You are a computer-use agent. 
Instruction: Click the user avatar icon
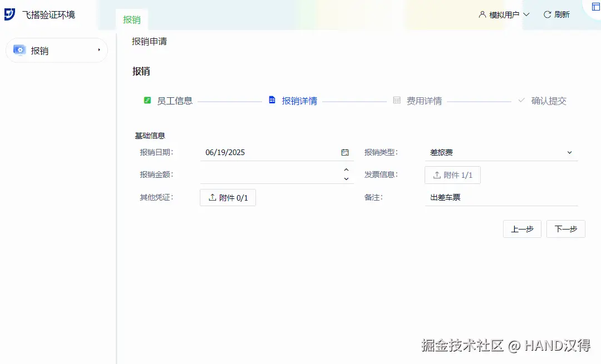(482, 14)
